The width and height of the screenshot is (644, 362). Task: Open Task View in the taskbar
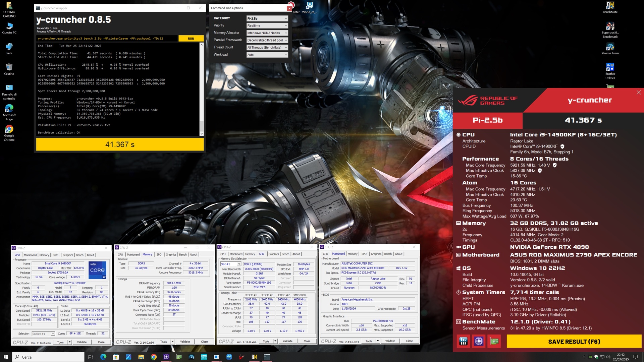coord(90,357)
